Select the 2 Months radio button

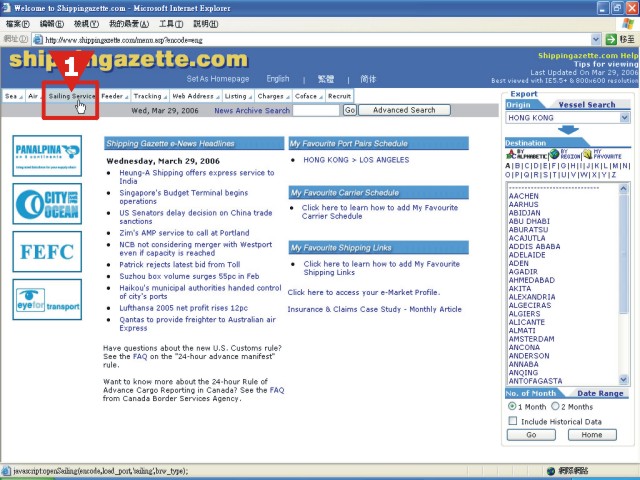coord(555,406)
